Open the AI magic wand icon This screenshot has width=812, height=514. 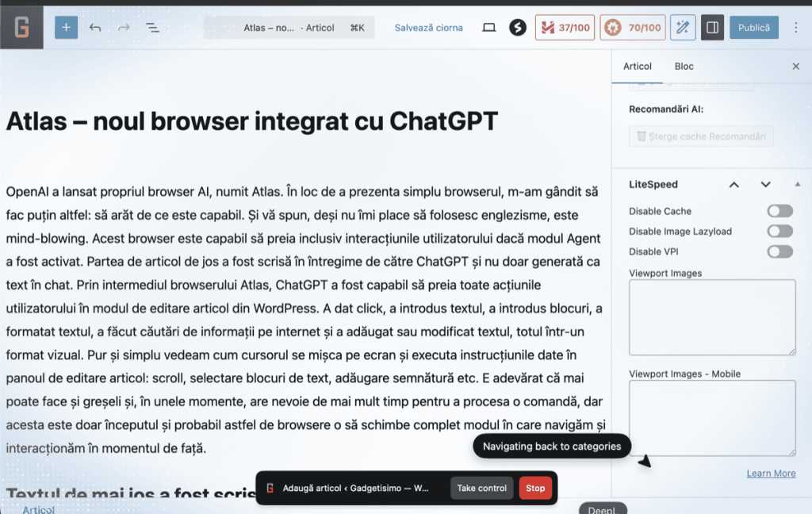(682, 28)
